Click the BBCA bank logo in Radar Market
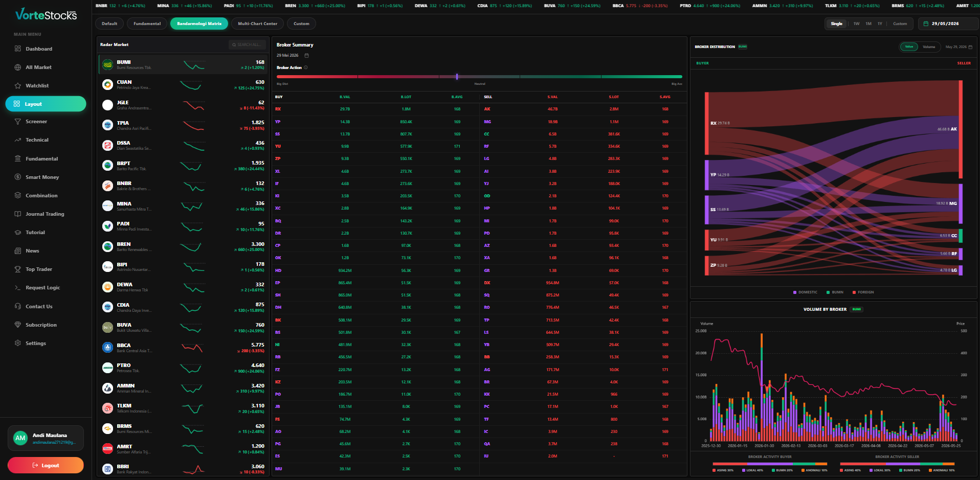Image resolution: width=980 pixels, height=480 pixels. pos(107,348)
